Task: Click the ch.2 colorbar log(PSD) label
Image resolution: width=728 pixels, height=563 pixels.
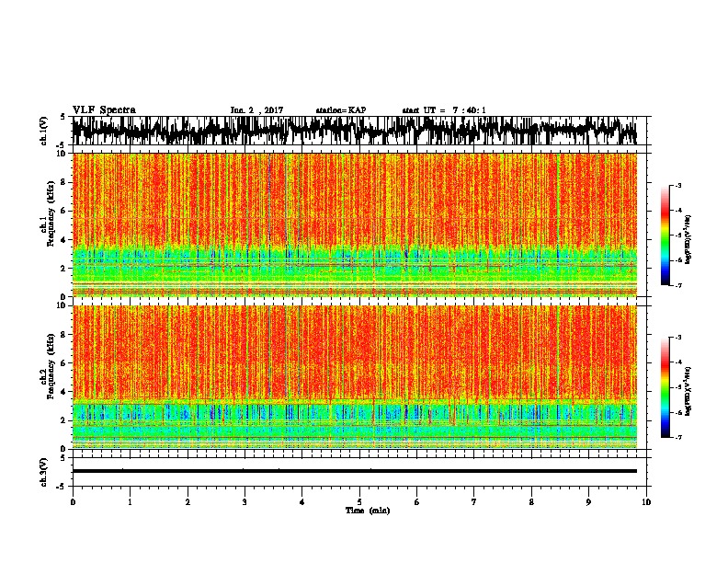Action: click(x=688, y=391)
